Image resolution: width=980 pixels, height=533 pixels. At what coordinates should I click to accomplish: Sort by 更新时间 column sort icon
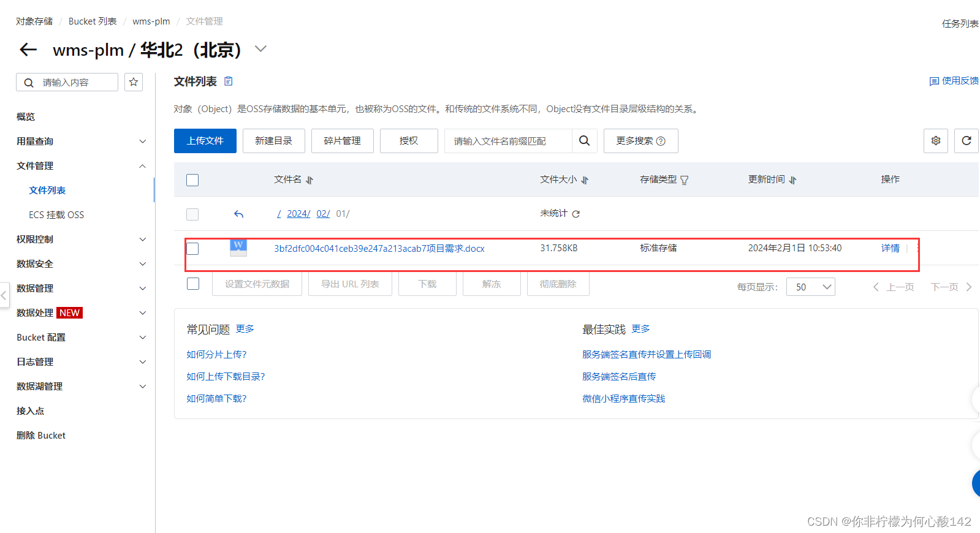[x=793, y=180]
